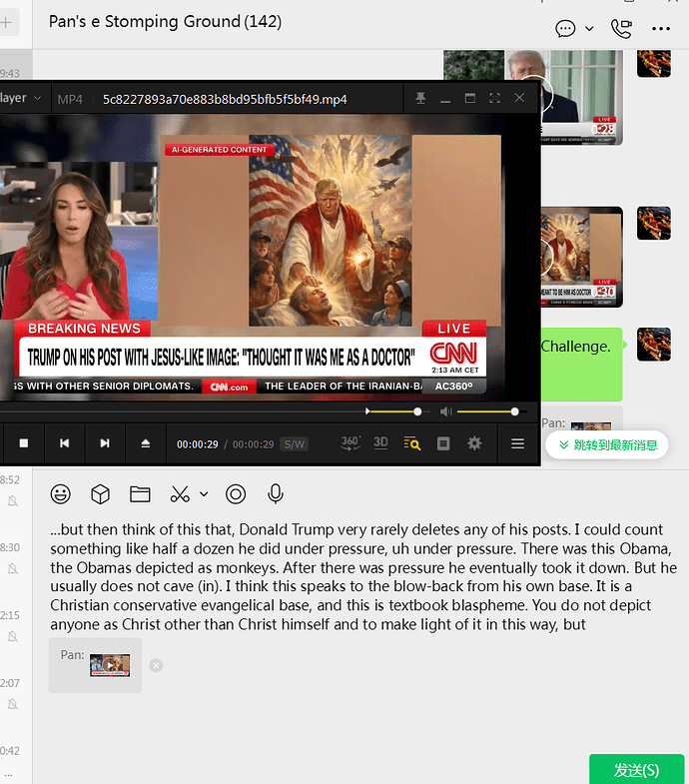Viewport: 689px width, 784px height.
Task: Click the 发送(S) send button
Action: pos(636,769)
